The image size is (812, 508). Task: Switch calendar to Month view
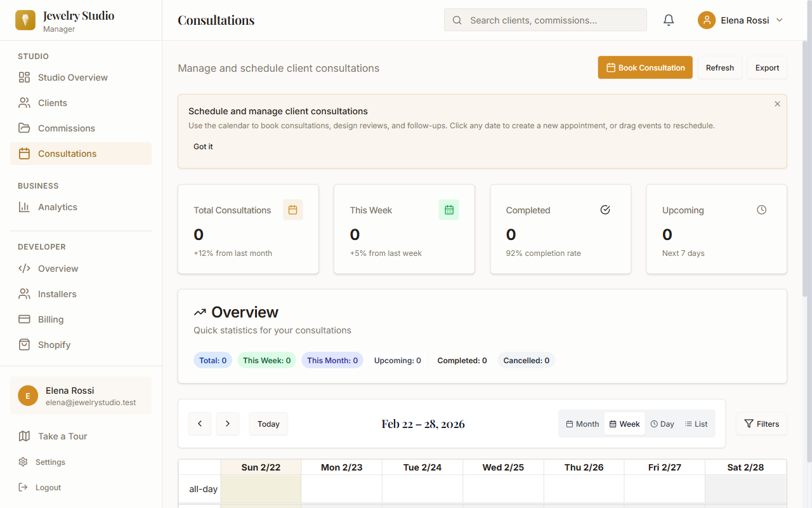(582, 424)
